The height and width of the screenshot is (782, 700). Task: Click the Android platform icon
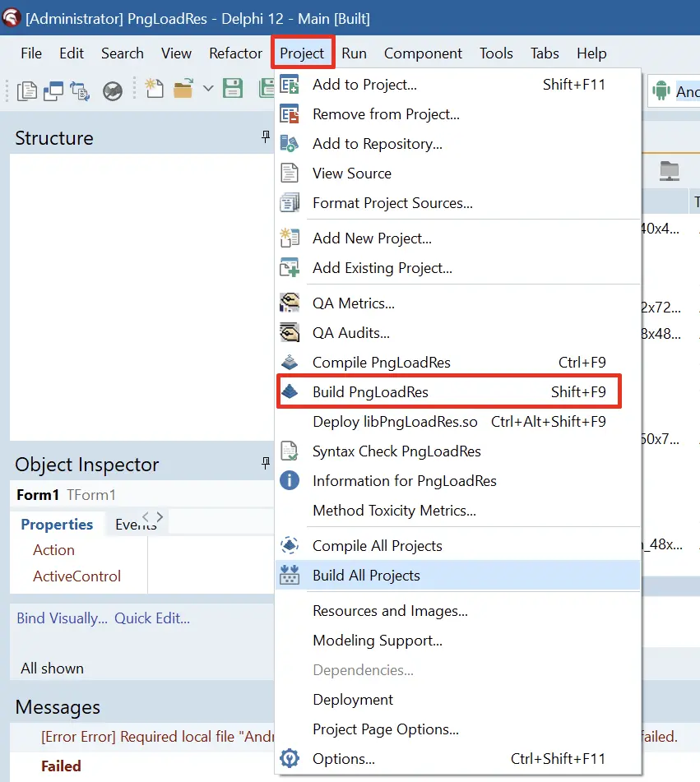tap(661, 90)
